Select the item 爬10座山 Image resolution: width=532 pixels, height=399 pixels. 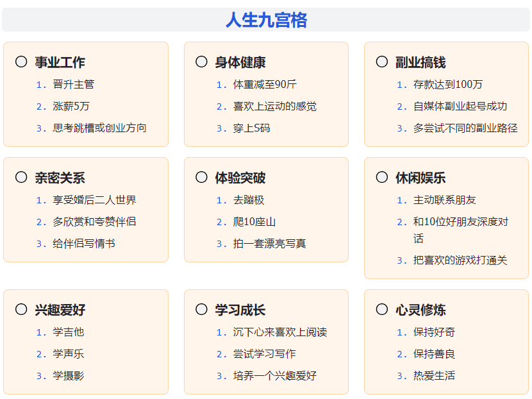254,222
